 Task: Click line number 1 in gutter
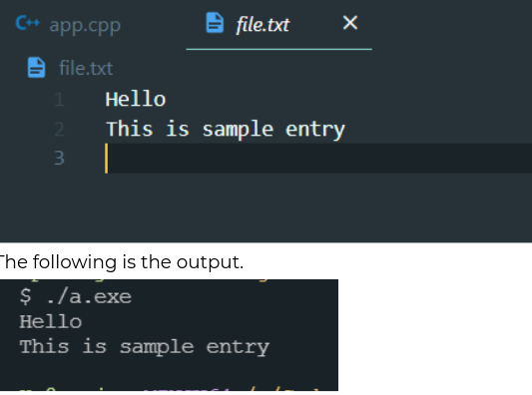(59, 100)
